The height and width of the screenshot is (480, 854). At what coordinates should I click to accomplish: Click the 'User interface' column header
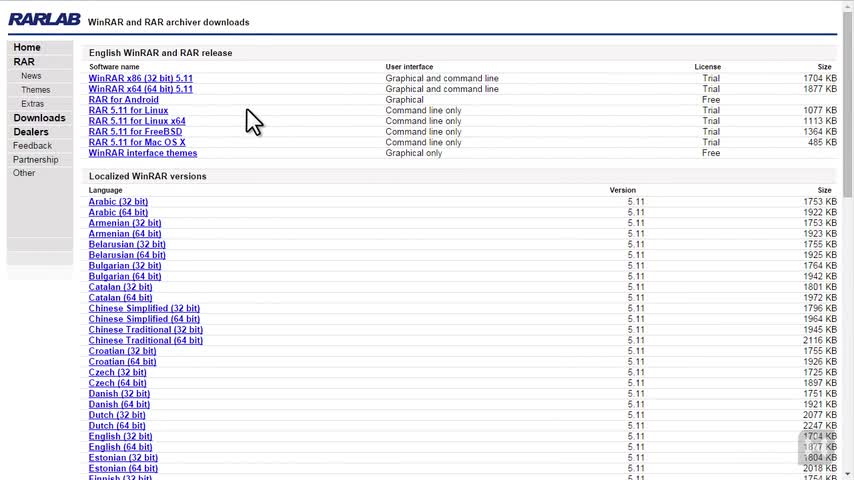(x=410, y=66)
